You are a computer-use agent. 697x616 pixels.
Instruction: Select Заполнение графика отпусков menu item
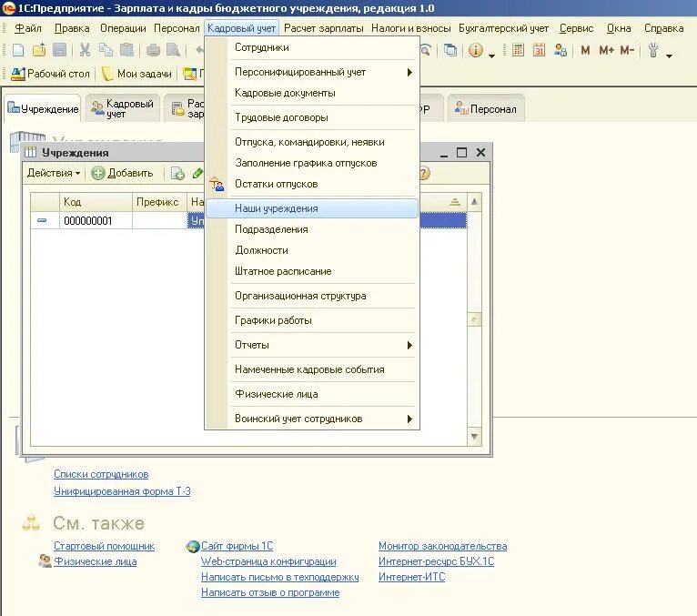312,163
